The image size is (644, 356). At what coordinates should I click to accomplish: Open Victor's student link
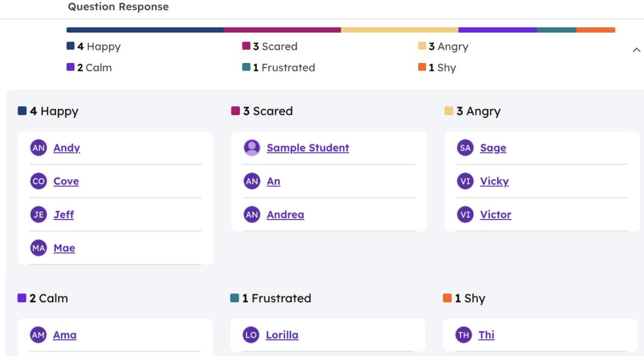(496, 214)
